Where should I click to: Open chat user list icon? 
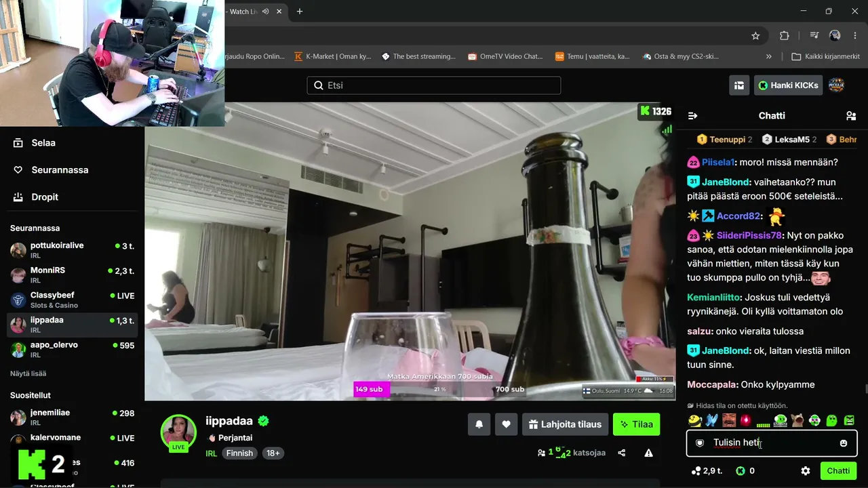click(x=851, y=116)
